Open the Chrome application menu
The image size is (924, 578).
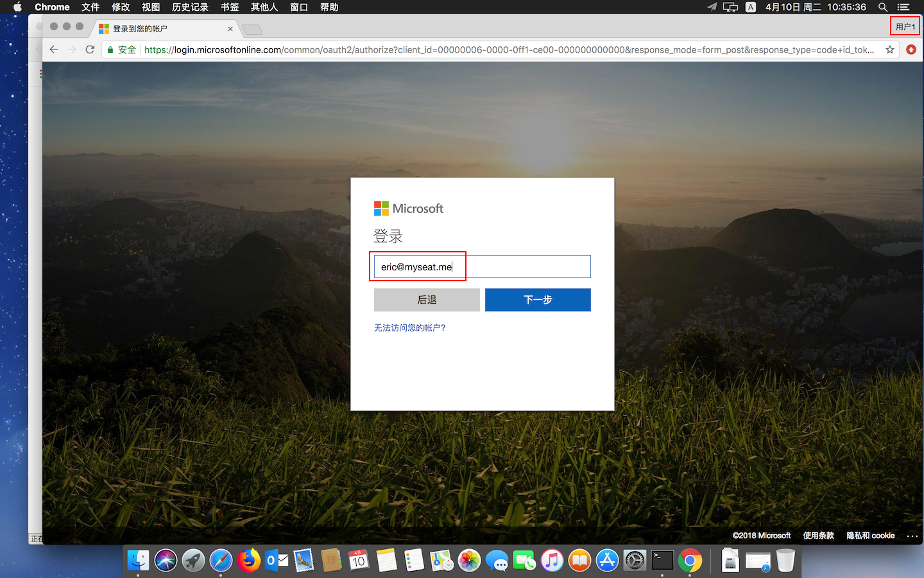click(52, 7)
